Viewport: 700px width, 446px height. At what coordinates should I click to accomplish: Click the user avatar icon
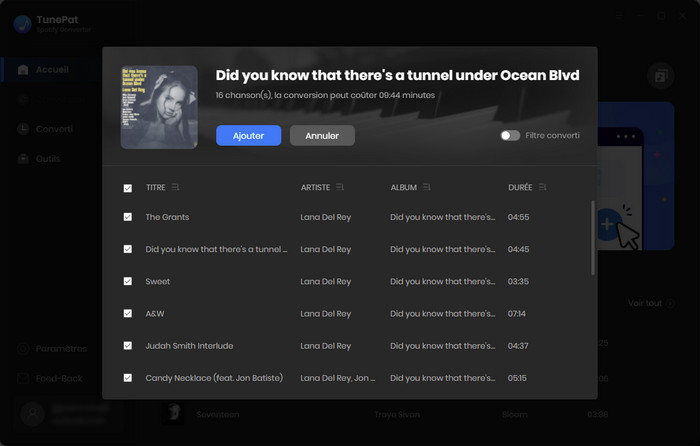click(33, 414)
